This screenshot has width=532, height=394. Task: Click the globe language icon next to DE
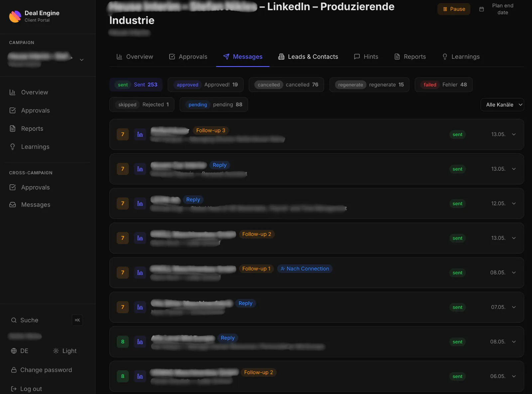pos(14,351)
